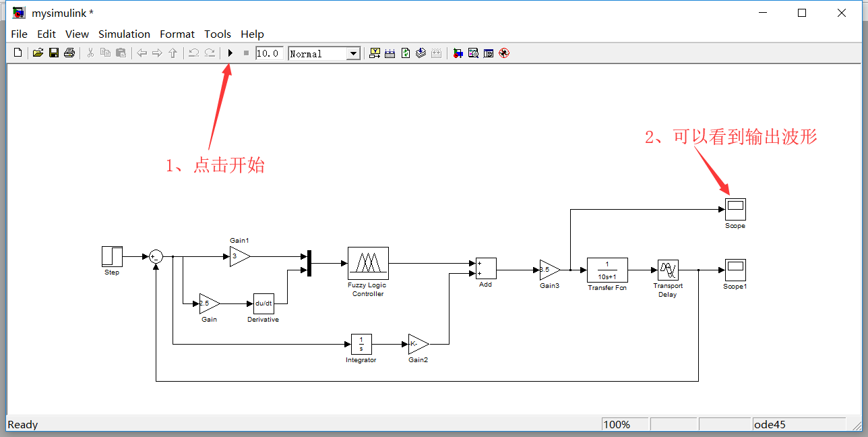Screen dimensions: 868x437
Task: Launch the Model Explorer magnifier icon
Action: 473,53
